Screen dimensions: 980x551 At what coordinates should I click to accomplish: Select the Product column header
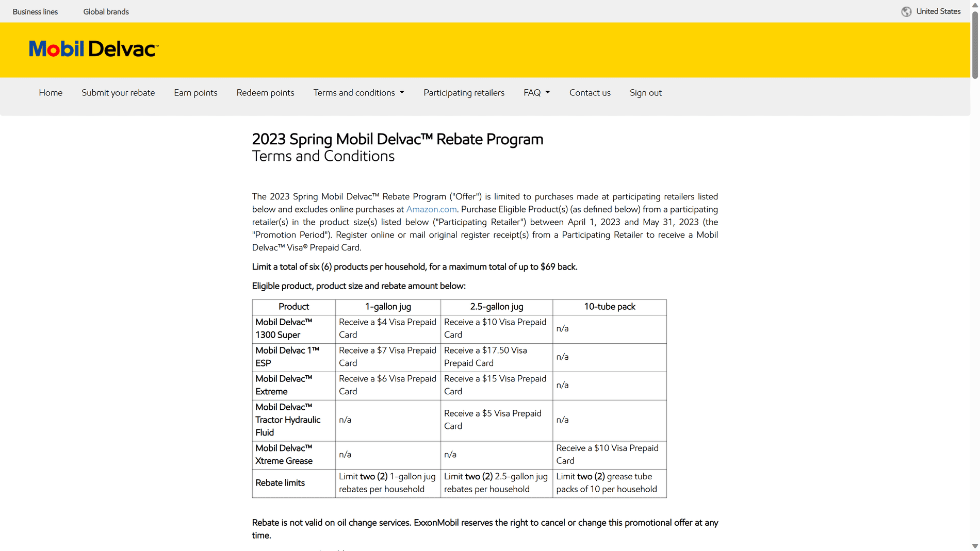pyautogui.click(x=293, y=307)
